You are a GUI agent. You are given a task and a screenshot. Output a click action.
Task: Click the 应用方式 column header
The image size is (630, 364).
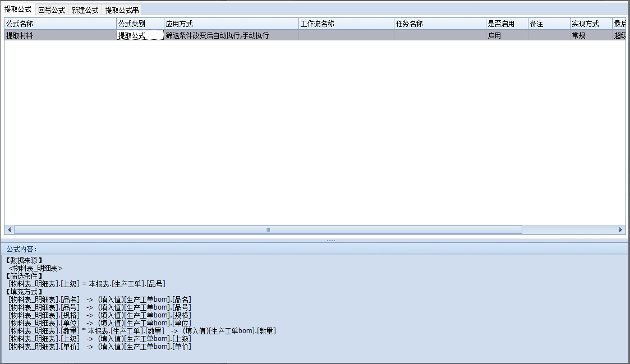[x=231, y=24]
